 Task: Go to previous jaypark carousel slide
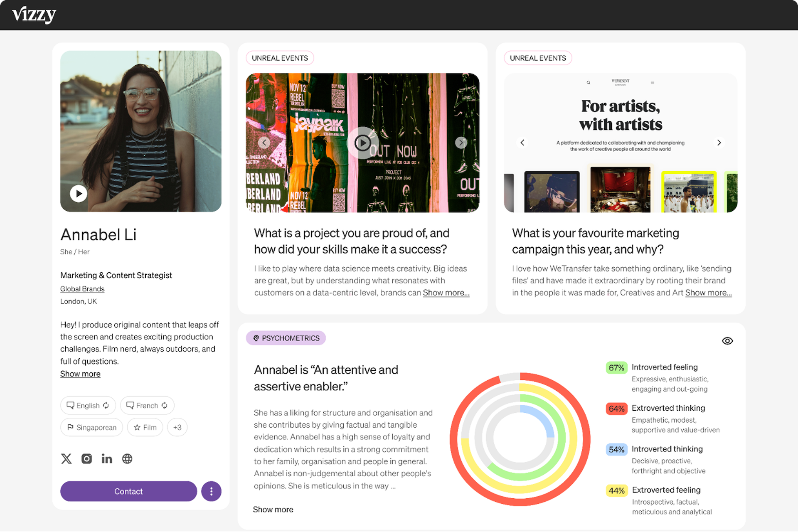[264, 143]
